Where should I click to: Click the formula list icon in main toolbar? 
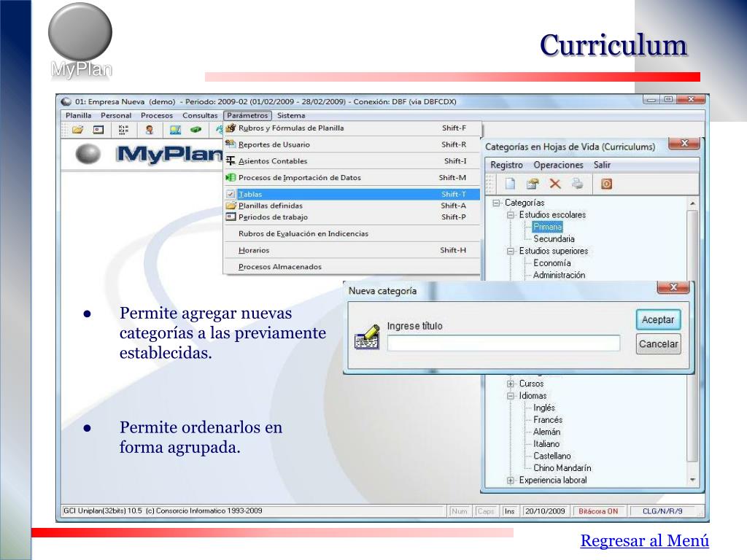[123, 130]
